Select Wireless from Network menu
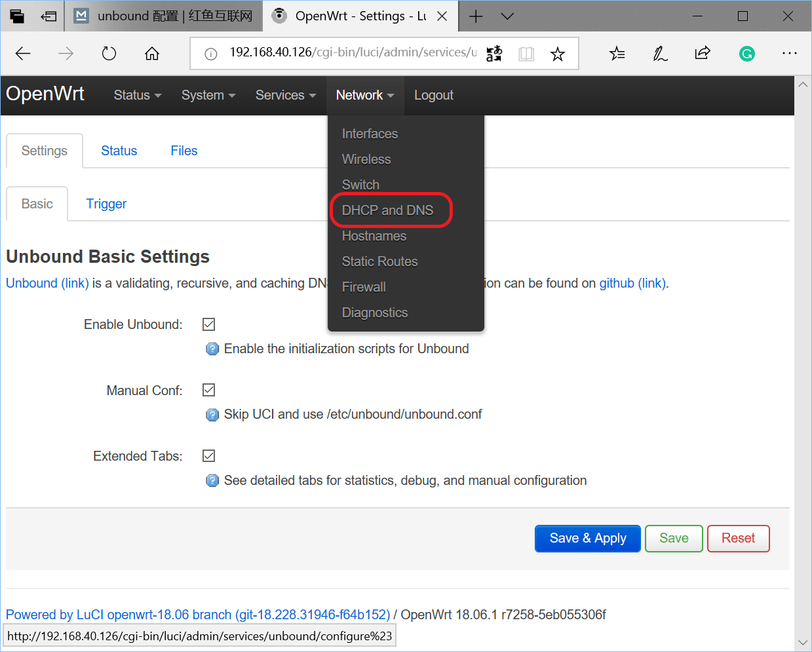The image size is (812, 652). point(366,159)
